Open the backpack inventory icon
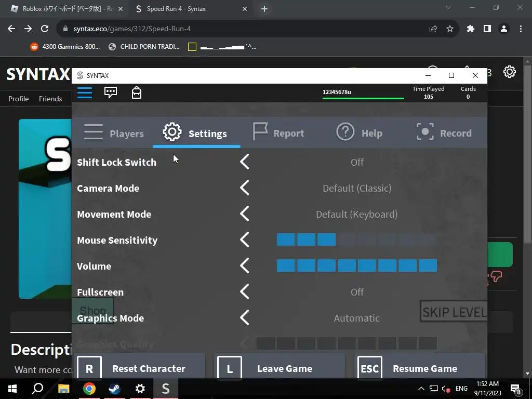This screenshot has height=399, width=532. click(x=137, y=92)
